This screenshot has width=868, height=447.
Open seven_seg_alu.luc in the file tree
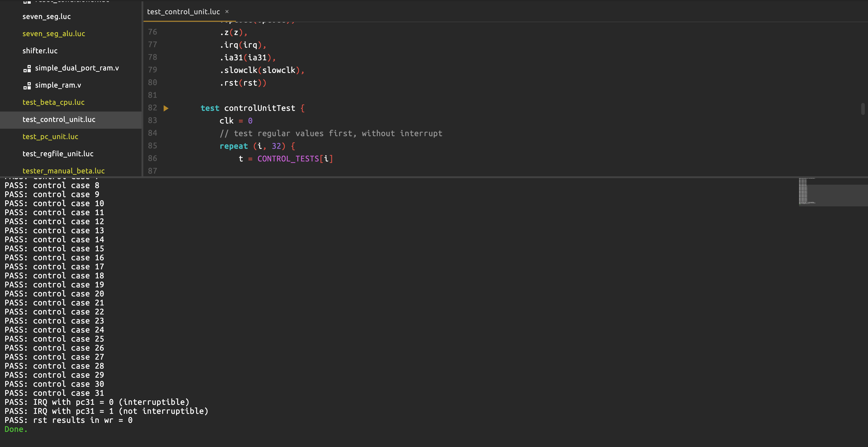pos(54,34)
